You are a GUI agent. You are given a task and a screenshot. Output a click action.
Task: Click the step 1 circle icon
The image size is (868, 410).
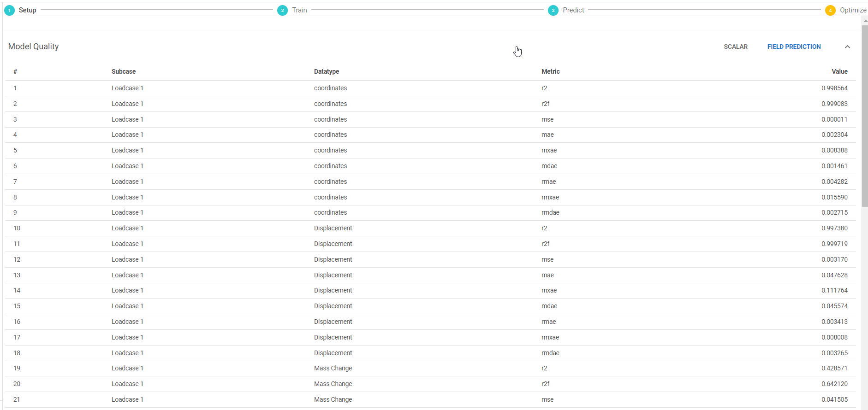click(x=9, y=10)
